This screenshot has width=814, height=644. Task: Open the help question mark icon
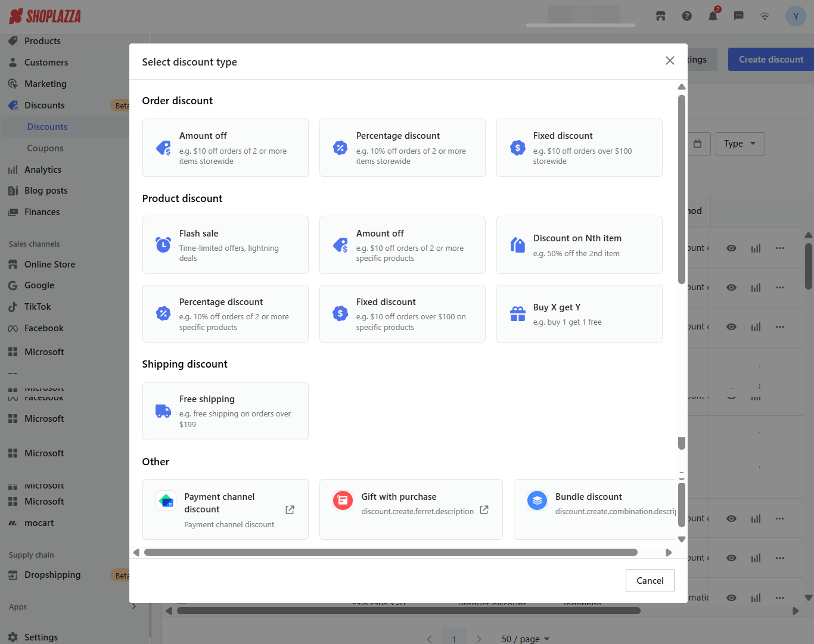686,16
